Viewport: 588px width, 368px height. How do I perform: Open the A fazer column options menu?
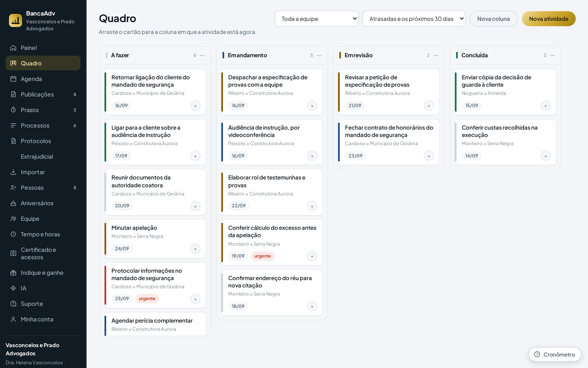tap(202, 55)
